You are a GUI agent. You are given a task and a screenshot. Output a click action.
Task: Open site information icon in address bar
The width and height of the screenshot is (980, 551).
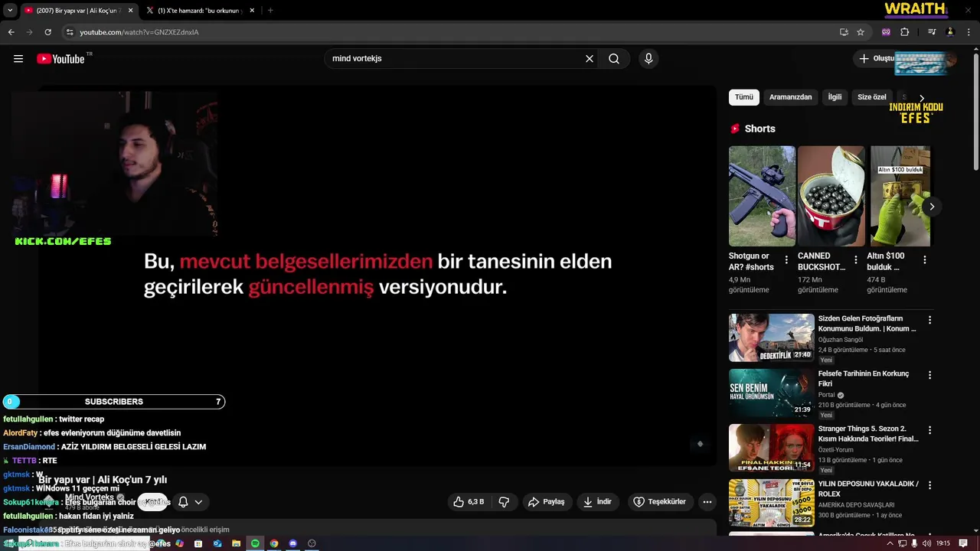70,32
